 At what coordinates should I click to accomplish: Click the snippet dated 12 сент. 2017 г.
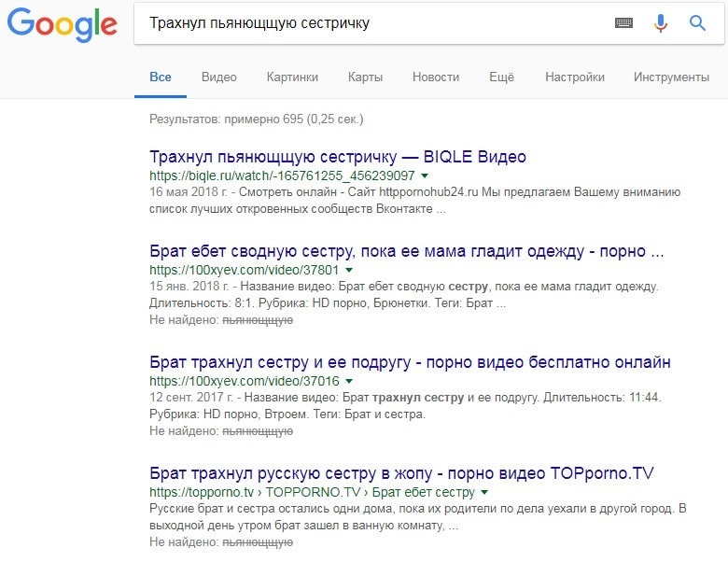click(x=405, y=406)
